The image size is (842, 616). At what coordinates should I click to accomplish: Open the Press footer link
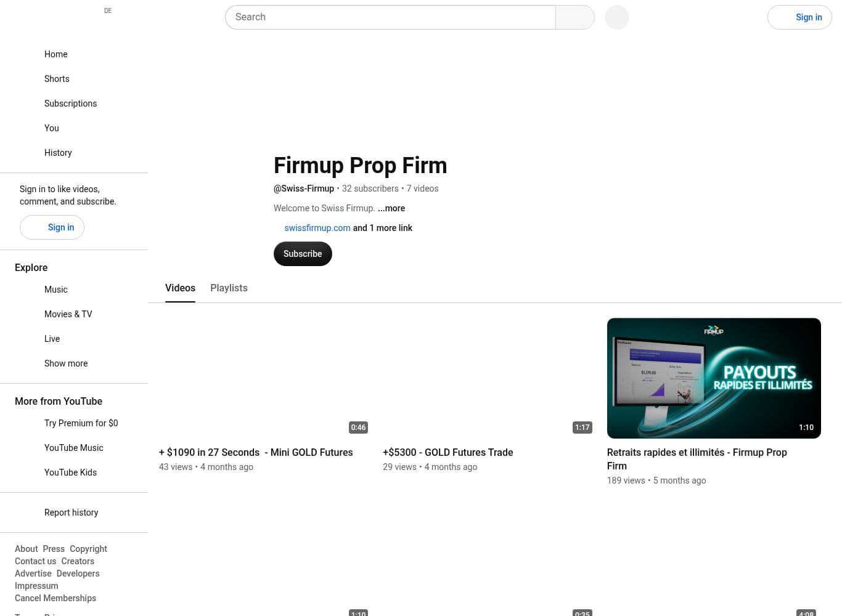pos(54,549)
